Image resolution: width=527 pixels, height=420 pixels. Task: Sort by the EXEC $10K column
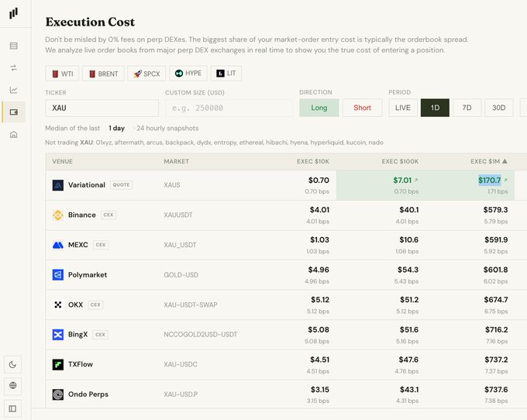(x=313, y=161)
